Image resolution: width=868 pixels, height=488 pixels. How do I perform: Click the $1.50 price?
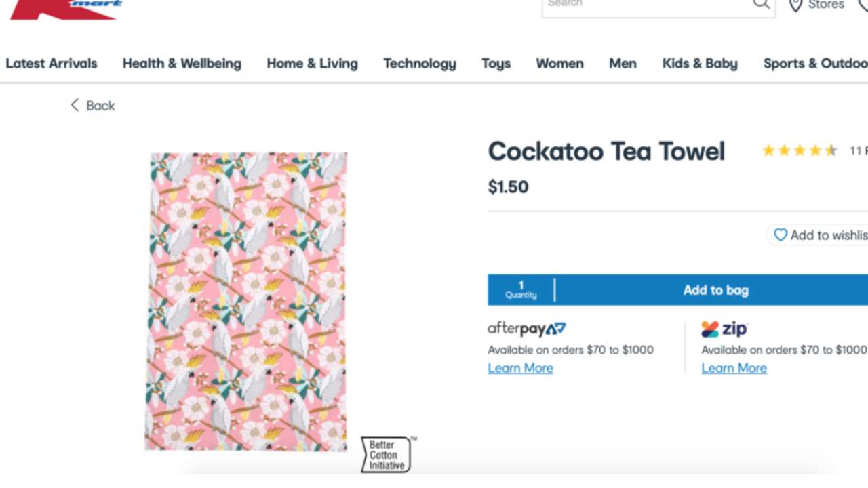(508, 187)
